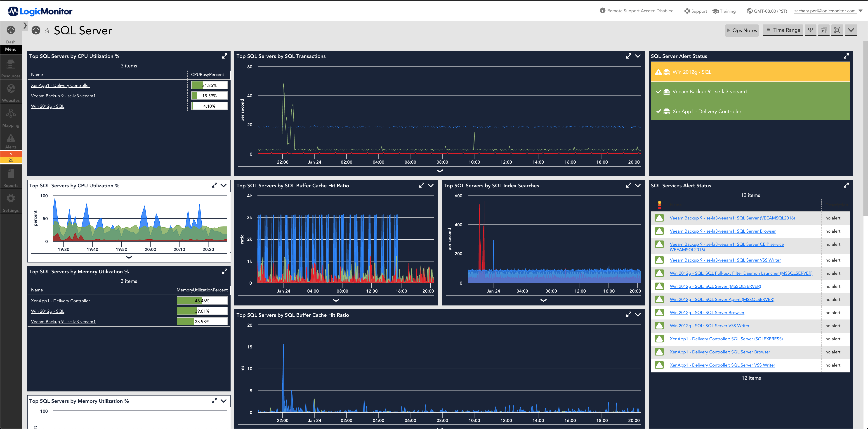Open the dashboard actions dropdown arrow
This screenshot has height=429, width=868.
click(851, 30)
